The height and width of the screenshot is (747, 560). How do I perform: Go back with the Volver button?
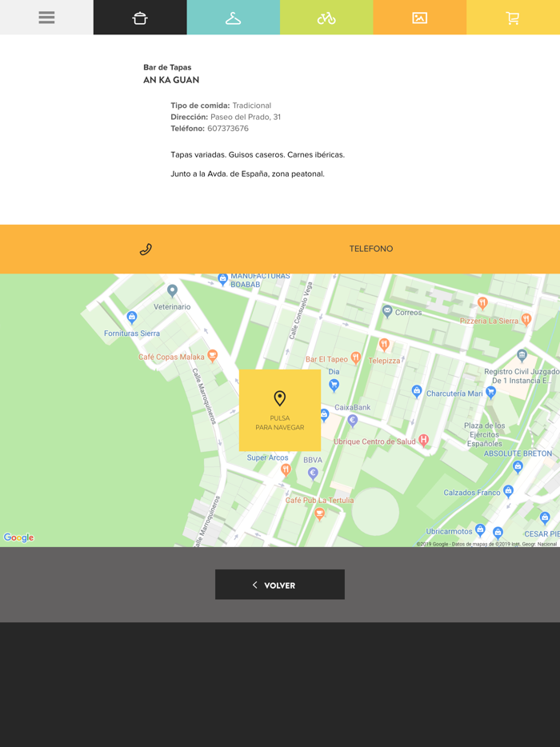click(x=280, y=585)
